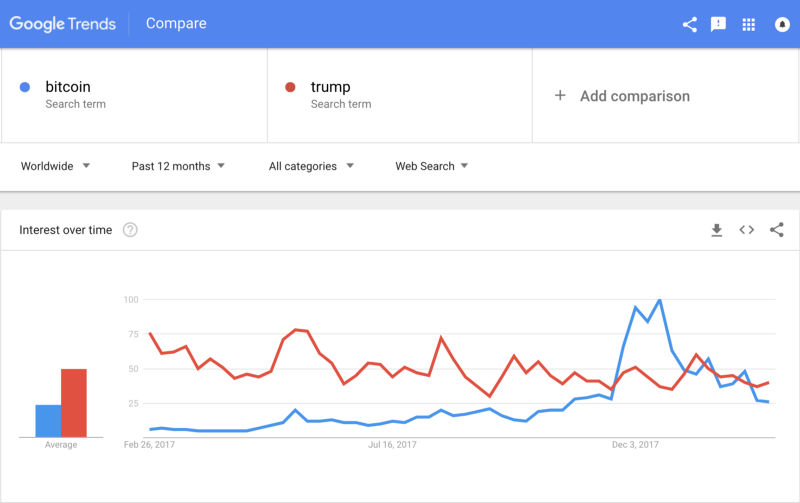Download the Interest over time chart
800x503 pixels.
(x=716, y=230)
